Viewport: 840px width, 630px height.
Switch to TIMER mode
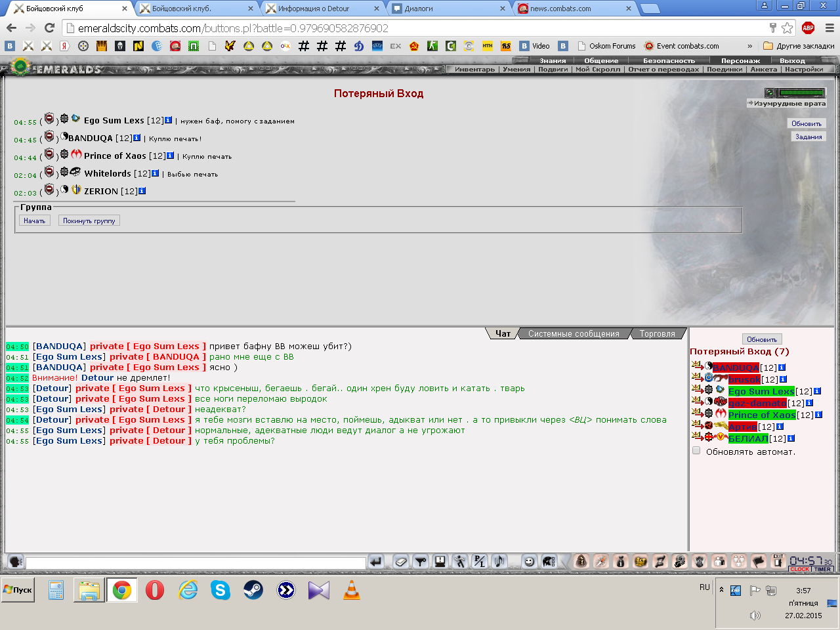[823, 569]
